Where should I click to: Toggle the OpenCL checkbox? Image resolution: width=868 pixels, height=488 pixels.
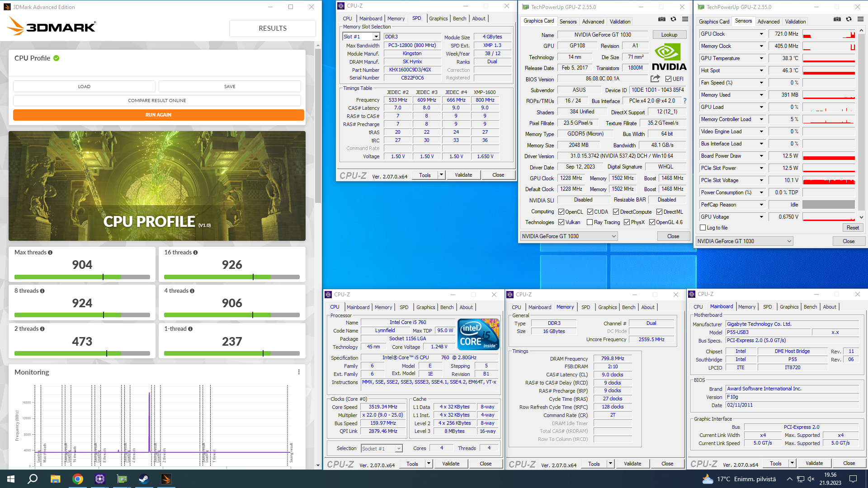pyautogui.click(x=561, y=212)
